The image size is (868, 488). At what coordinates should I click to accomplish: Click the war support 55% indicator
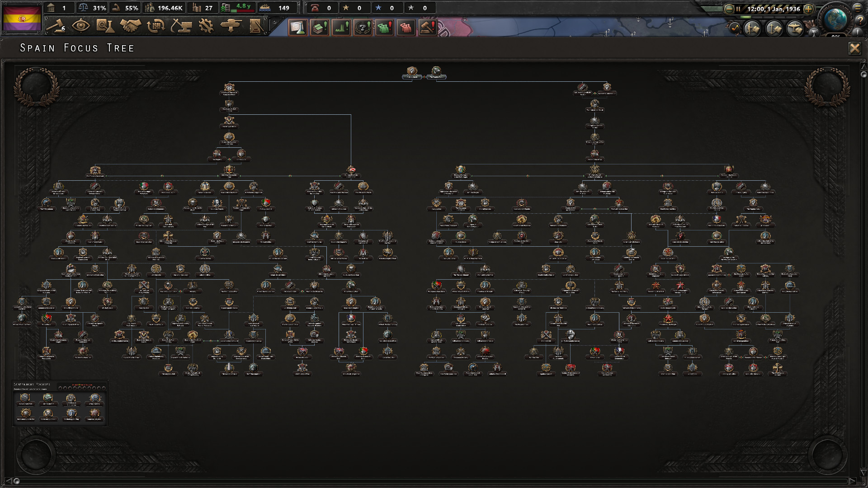tap(125, 8)
